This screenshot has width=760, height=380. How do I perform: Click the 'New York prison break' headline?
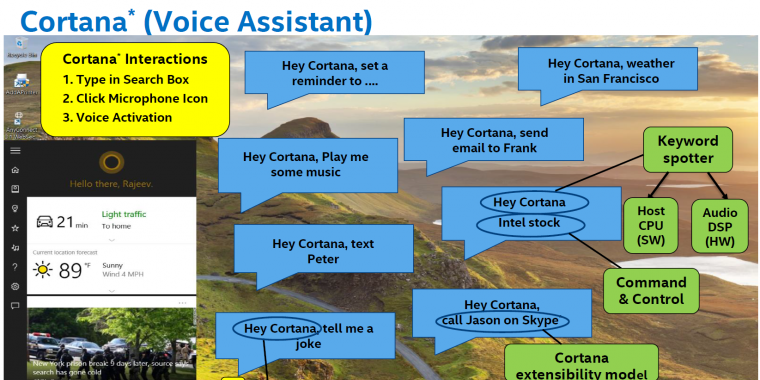click(111, 367)
